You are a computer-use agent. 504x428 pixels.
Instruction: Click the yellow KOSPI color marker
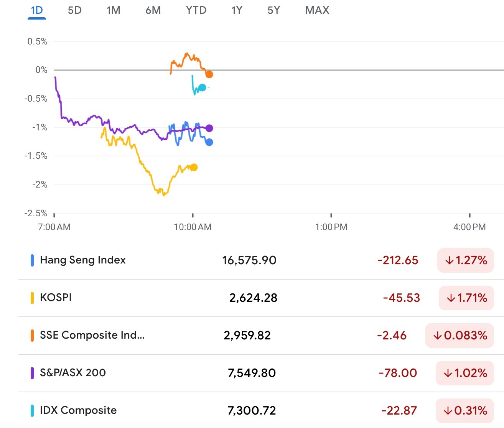(32, 298)
